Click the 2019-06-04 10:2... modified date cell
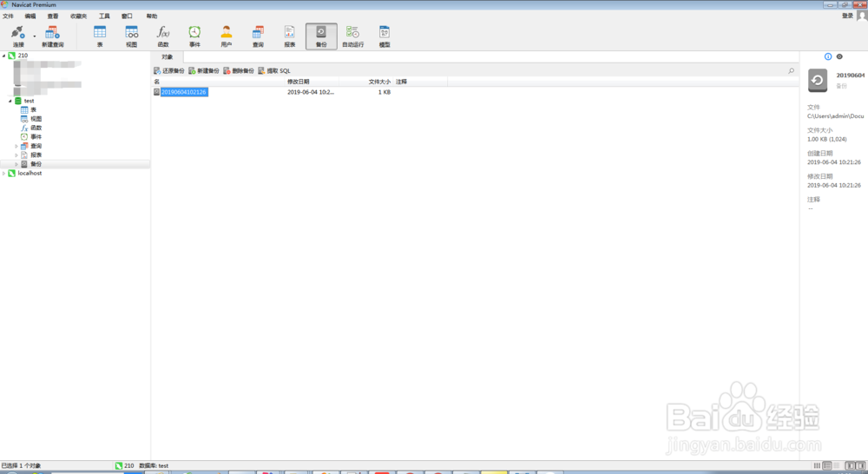This screenshot has width=868, height=474. click(x=311, y=92)
